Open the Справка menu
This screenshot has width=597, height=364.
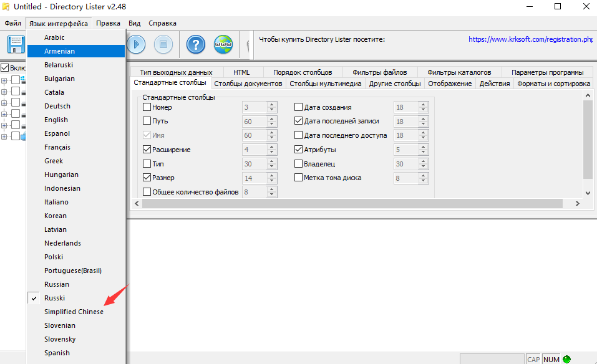coord(162,23)
